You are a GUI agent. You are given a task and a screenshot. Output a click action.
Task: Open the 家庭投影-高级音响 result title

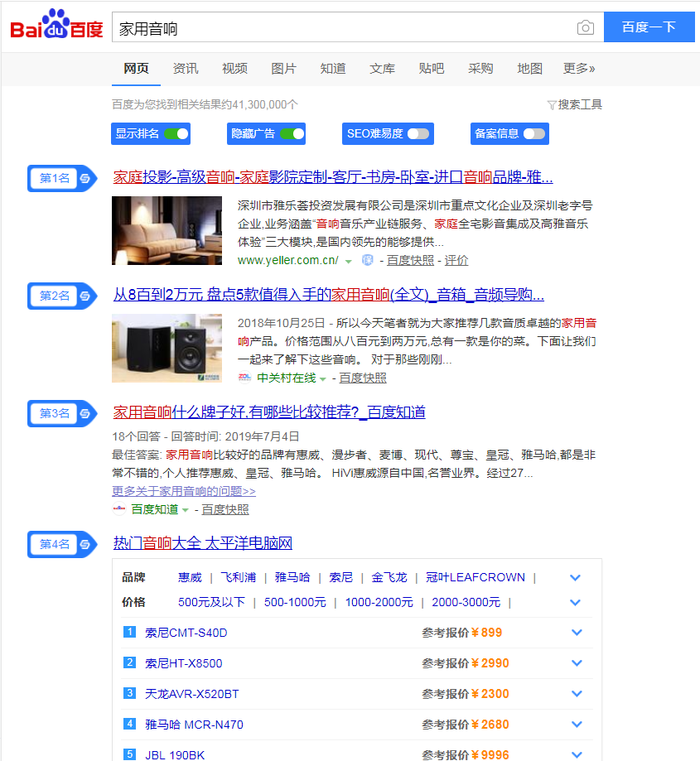(x=333, y=177)
